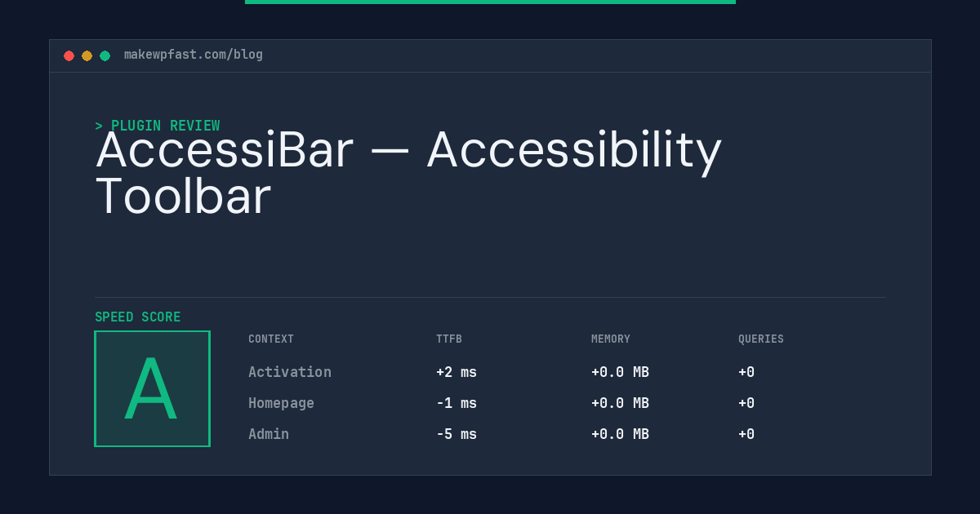The image size is (980, 514).
Task: Click the Admin queries +0 value
Action: pyautogui.click(x=746, y=434)
